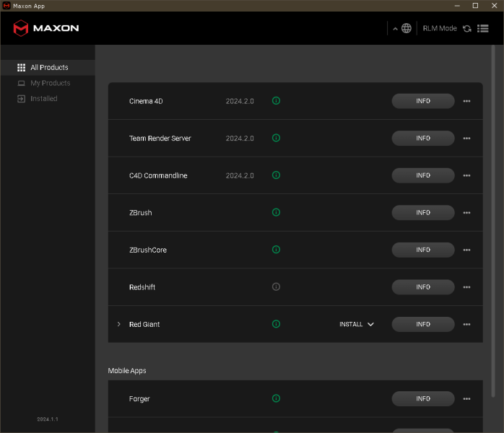Click green status icon for Team Render Server
Viewport: 504px width, 433px height.
pos(276,138)
